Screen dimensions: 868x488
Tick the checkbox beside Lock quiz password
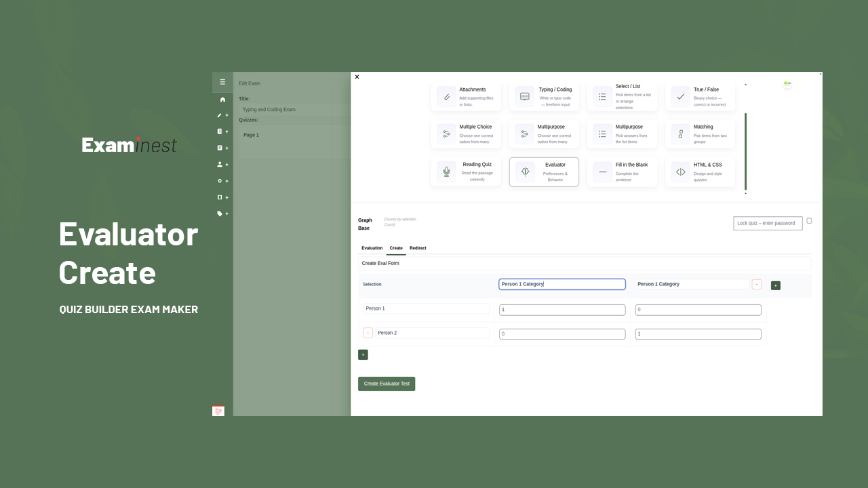coord(809,221)
